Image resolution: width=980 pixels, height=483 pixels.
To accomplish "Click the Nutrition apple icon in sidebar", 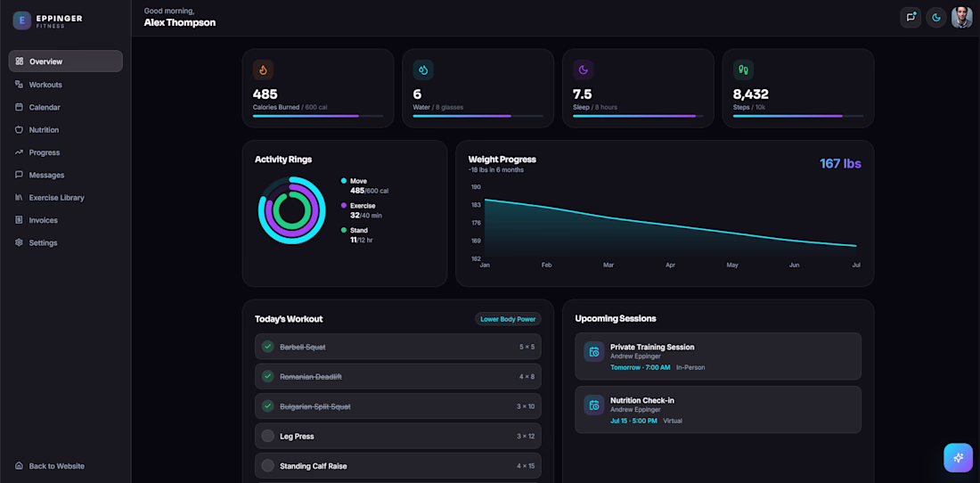I will (x=20, y=129).
